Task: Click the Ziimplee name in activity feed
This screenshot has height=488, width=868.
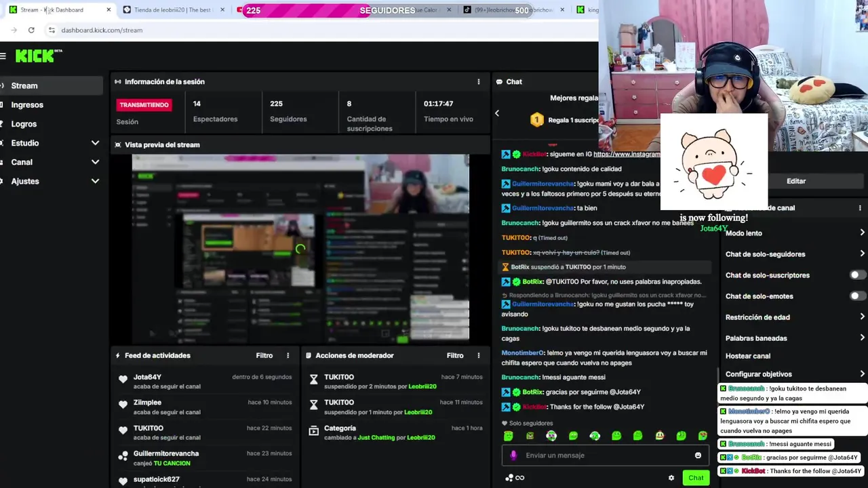Action: coord(147,403)
